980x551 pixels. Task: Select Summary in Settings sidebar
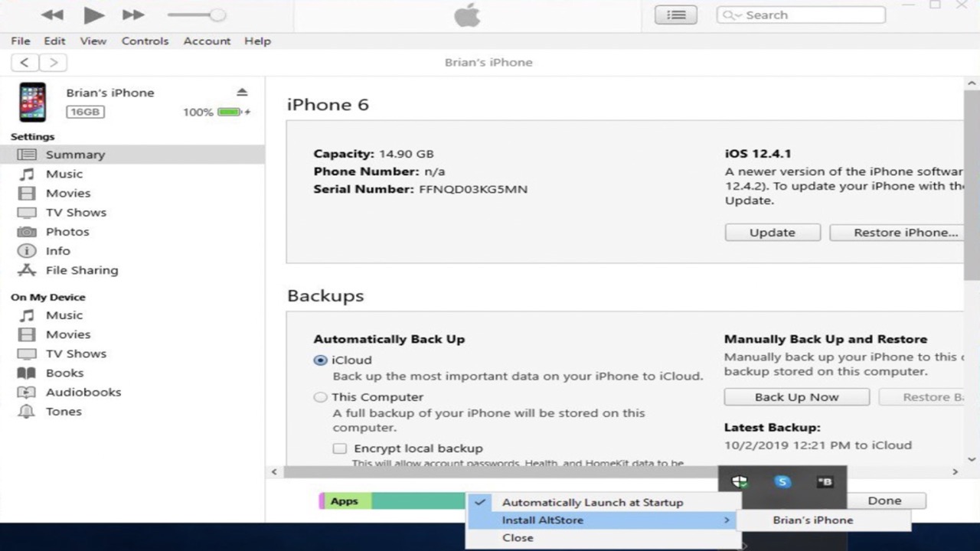coord(132,155)
